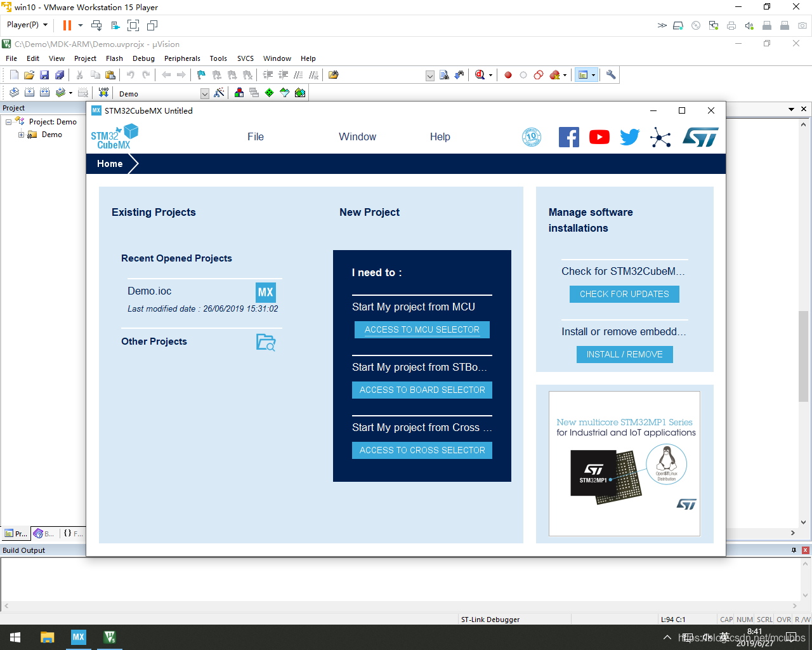The image size is (812, 650).
Task: Open Facebook icon in STM32CubeMX header
Action: click(x=569, y=137)
